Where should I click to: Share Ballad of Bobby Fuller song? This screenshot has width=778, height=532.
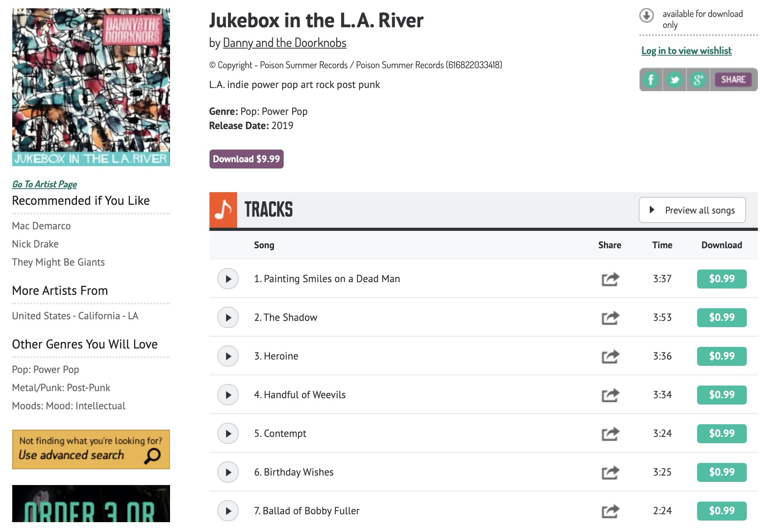610,511
